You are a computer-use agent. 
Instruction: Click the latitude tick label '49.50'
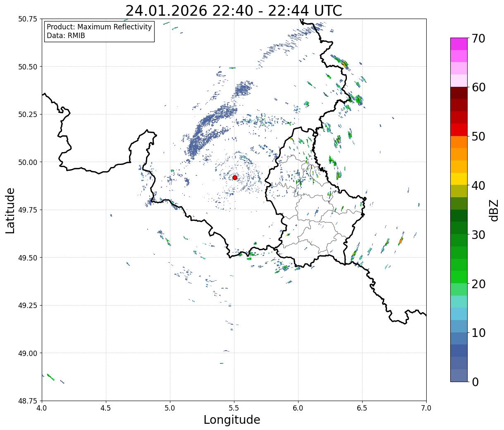click(x=28, y=258)
